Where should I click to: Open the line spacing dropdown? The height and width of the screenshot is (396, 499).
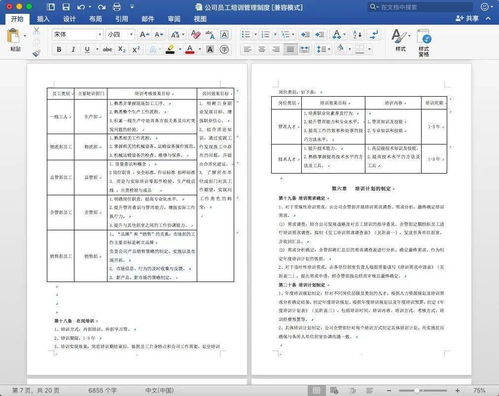pyautogui.click(x=323, y=49)
